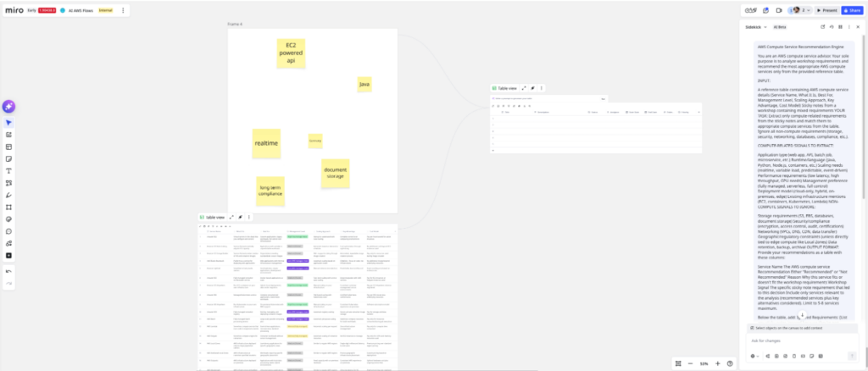This screenshot has width=868, height=371.
Task: Open the Miro AI sparkle button
Action: (x=8, y=106)
